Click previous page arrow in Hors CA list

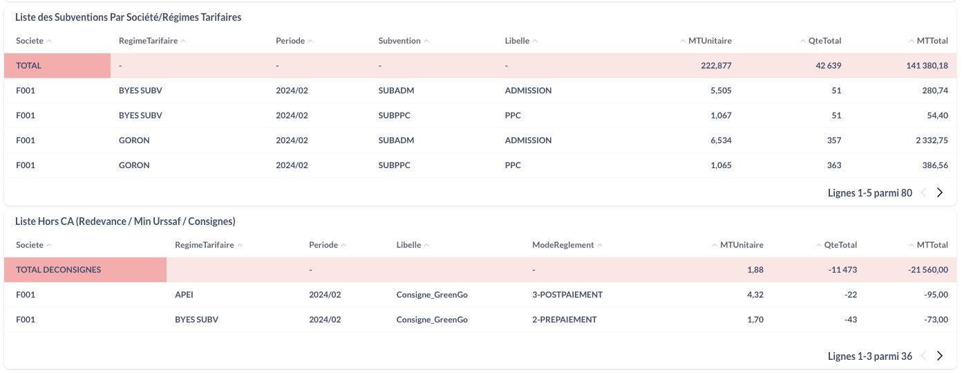[924, 356]
